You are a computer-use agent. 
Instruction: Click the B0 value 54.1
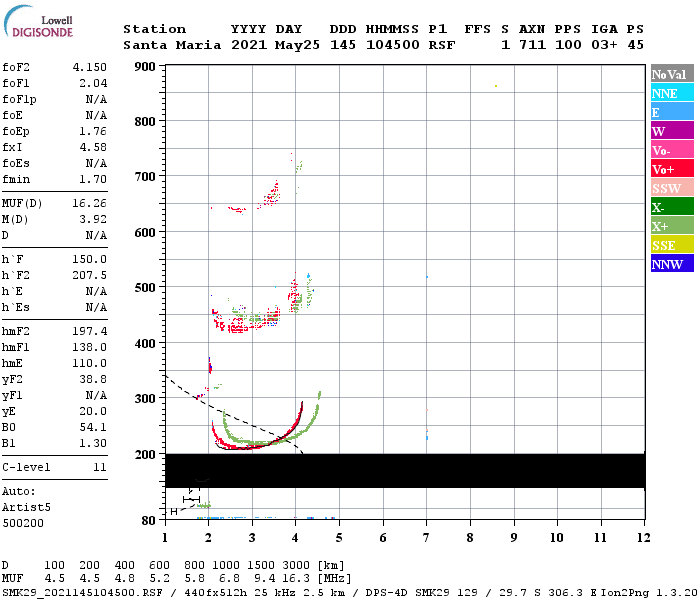[93, 428]
